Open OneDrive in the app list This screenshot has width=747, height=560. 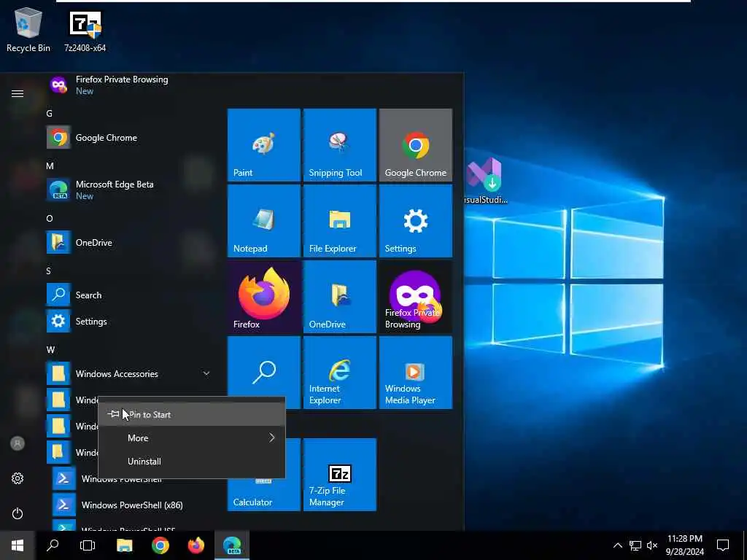coord(128,242)
